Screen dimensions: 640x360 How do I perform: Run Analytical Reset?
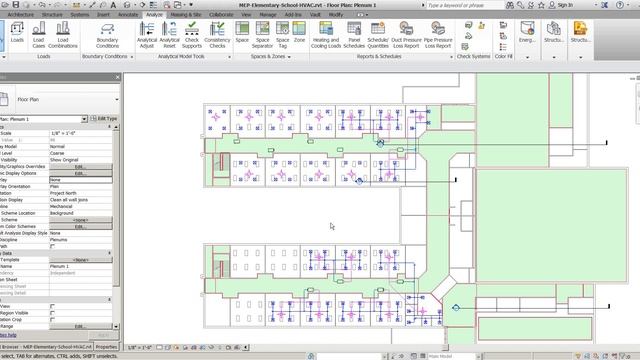[169, 35]
